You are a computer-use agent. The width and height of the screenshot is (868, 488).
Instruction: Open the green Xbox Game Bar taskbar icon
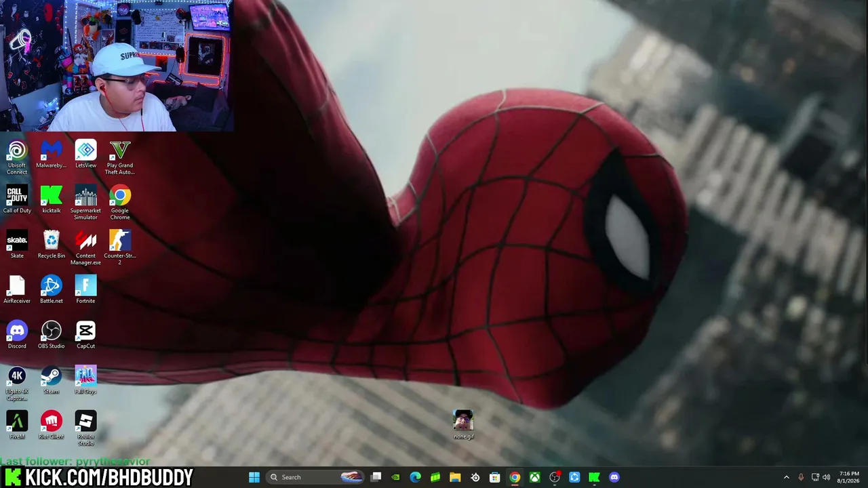point(435,477)
